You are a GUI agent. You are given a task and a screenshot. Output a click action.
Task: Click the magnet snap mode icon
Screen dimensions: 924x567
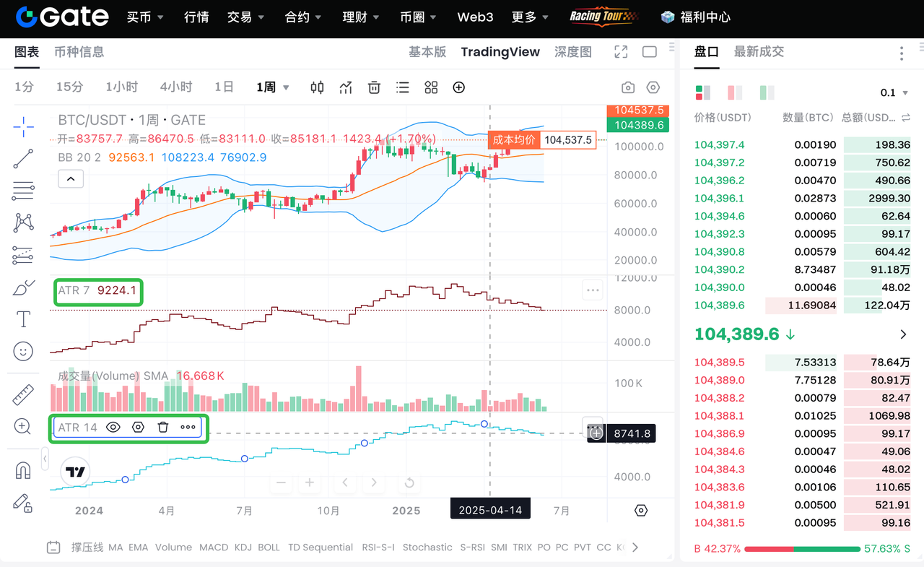click(x=23, y=470)
